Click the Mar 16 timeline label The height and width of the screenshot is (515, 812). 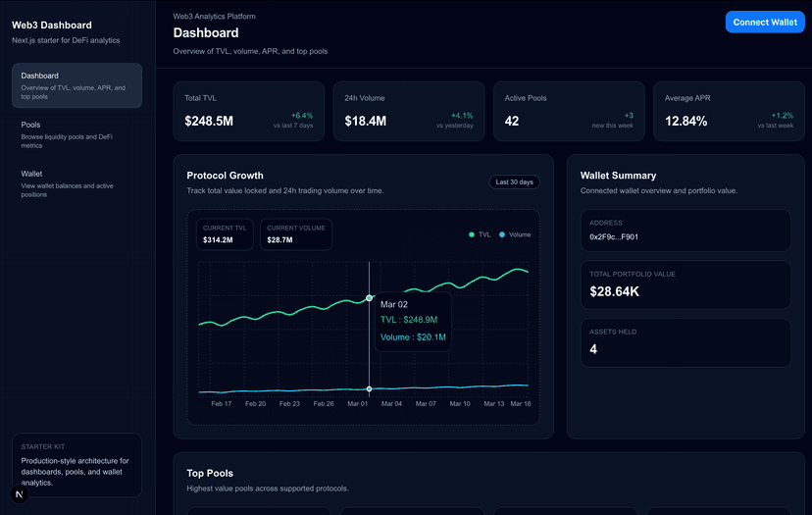tap(519, 403)
